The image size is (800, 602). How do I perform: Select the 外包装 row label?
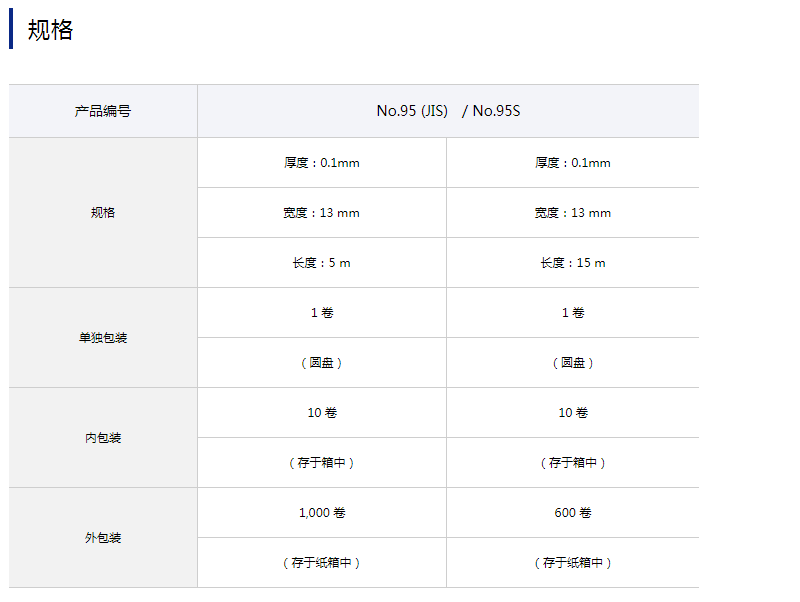[x=103, y=538]
